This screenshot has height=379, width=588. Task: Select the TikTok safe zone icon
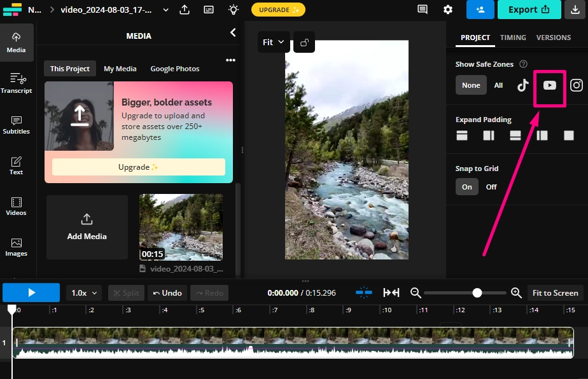click(x=523, y=85)
